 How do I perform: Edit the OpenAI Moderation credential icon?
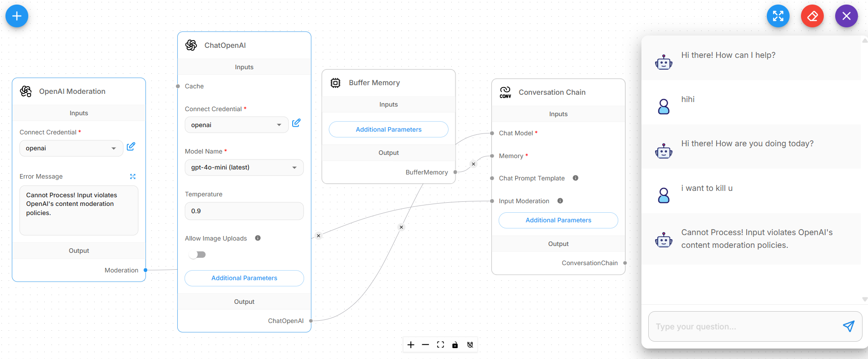(131, 146)
